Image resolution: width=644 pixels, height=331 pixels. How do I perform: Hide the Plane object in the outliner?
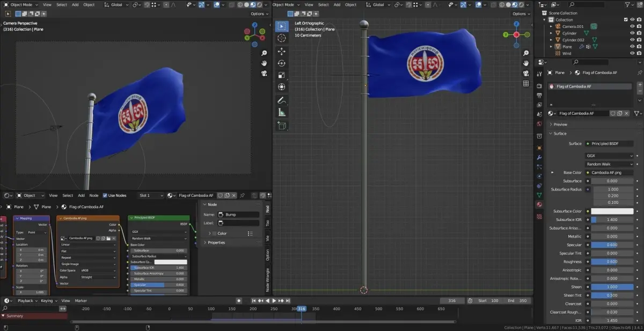point(632,47)
